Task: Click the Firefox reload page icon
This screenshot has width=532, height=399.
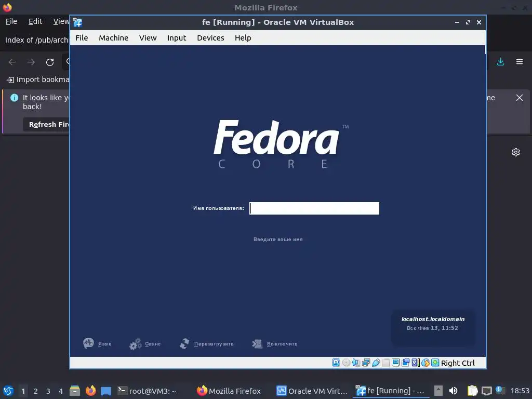Action: pos(50,62)
